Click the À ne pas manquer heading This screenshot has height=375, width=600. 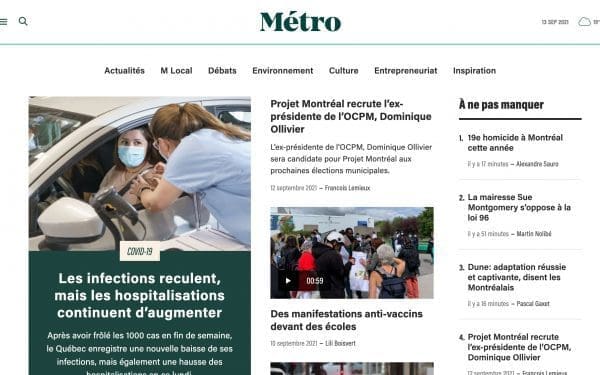tap(501, 104)
